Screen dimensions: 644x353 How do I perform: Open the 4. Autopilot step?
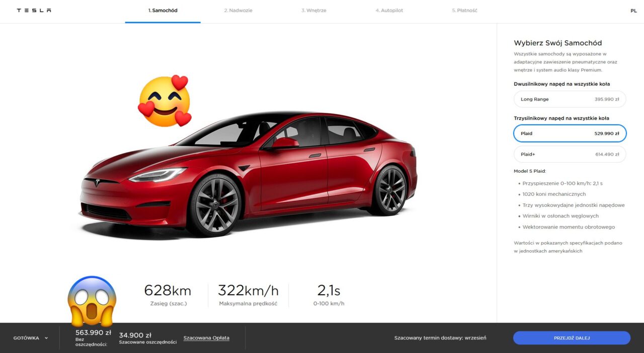389,11
